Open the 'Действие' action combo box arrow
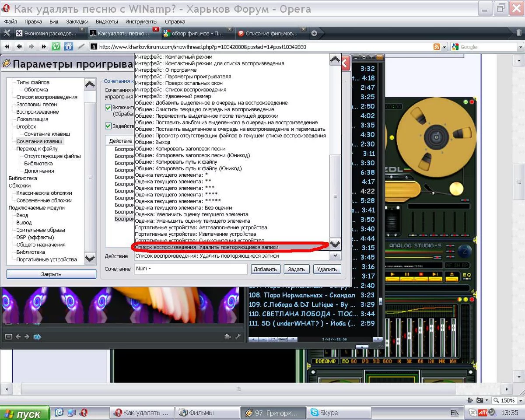The height and width of the screenshot is (420, 525). pos(335,256)
